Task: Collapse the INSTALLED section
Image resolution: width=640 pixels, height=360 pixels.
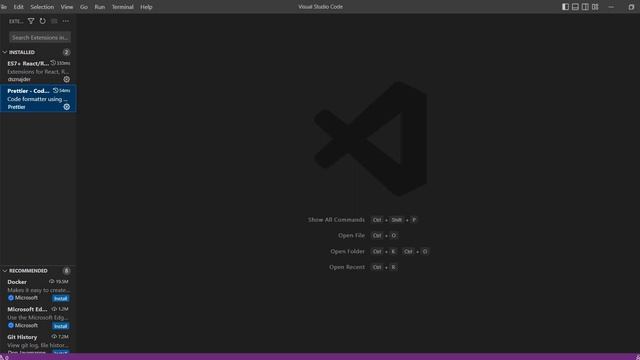Action: click(x=5, y=52)
